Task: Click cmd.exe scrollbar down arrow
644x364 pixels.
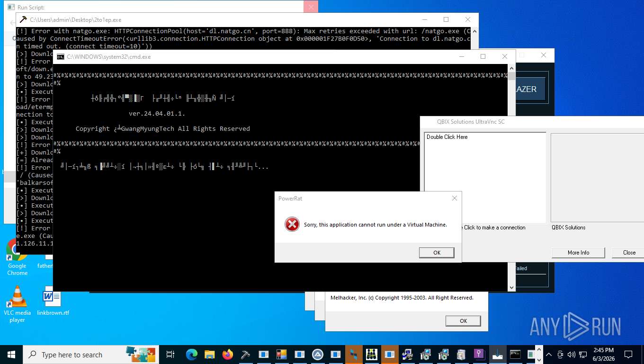Action: (x=512, y=288)
